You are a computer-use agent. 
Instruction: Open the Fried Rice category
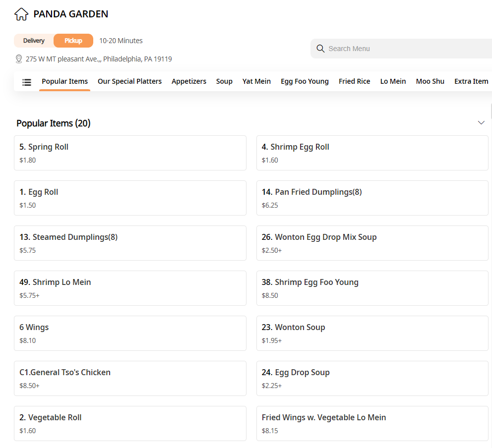point(354,81)
